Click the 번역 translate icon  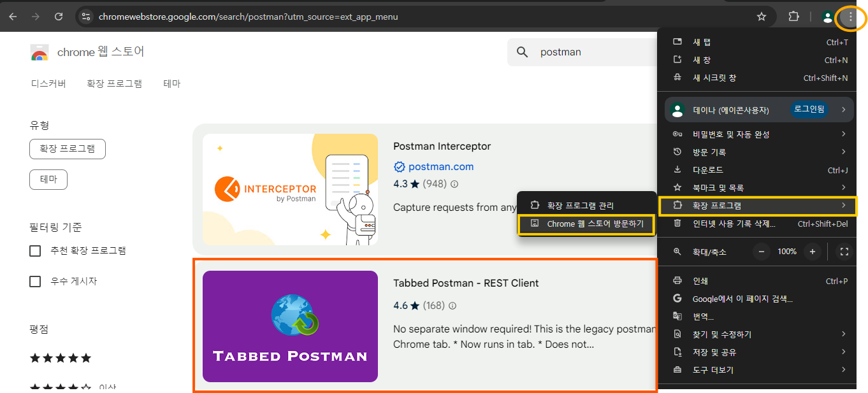tap(677, 317)
